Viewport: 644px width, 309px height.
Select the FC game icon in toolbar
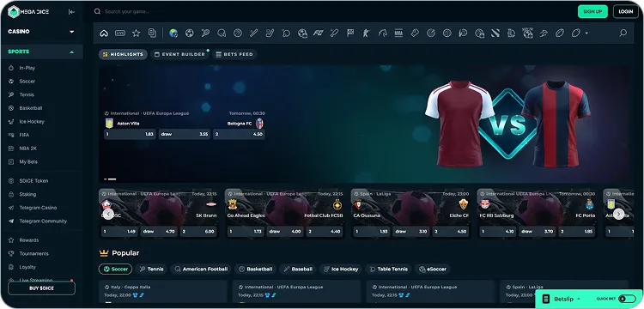[x=319, y=33]
